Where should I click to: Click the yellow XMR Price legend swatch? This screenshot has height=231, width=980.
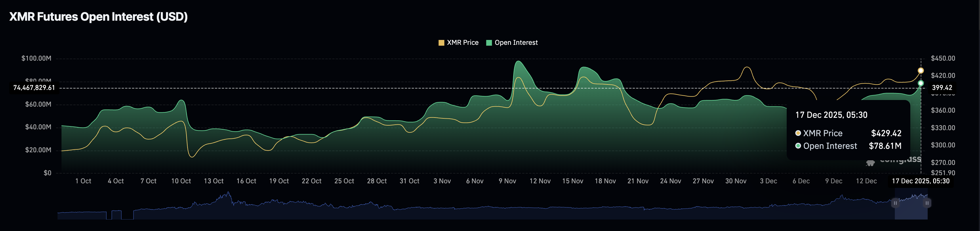441,43
